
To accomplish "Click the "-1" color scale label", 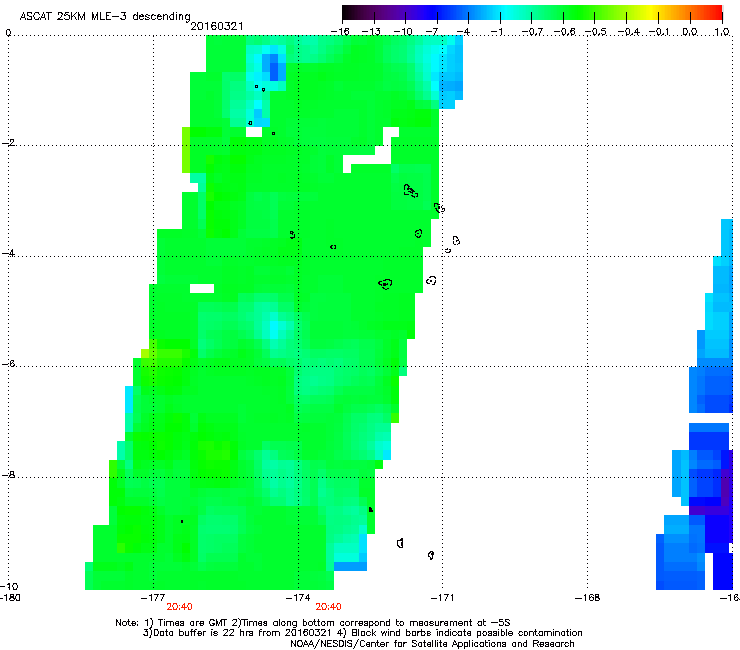I will 496,32.
